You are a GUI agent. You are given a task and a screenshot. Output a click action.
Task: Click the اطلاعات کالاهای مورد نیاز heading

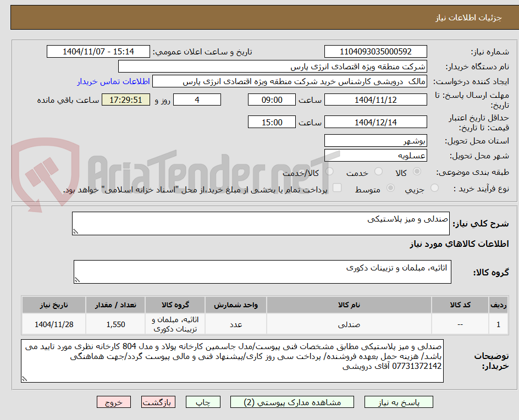coord(459,244)
